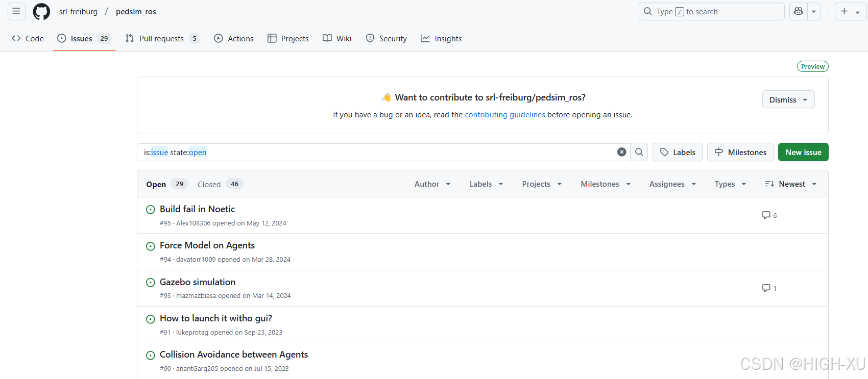
Task: Switch to the Security tab
Action: click(x=387, y=38)
